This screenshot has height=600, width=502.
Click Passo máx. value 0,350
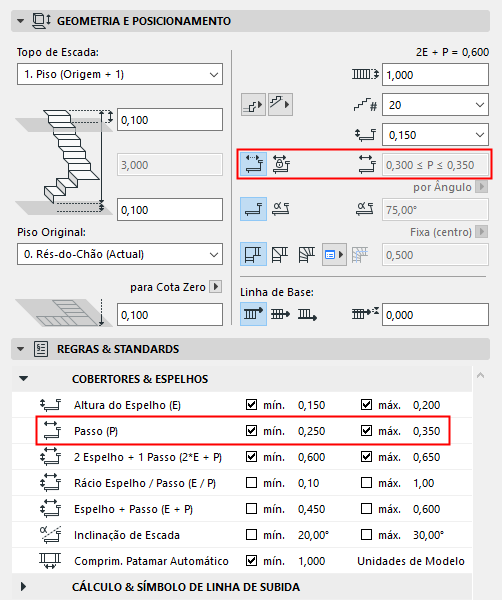(427, 431)
